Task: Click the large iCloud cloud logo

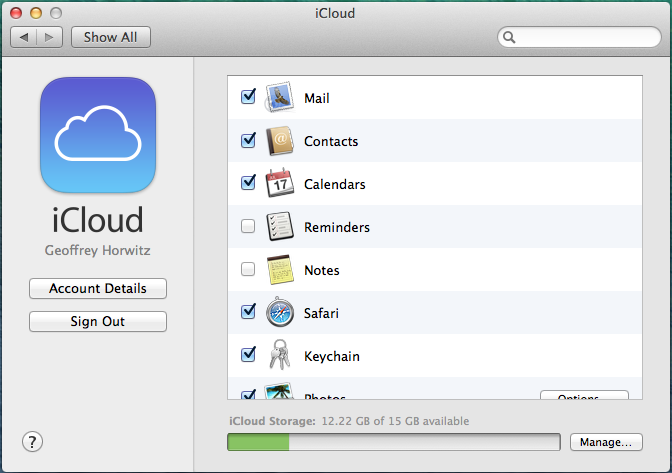Action: pyautogui.click(x=98, y=135)
